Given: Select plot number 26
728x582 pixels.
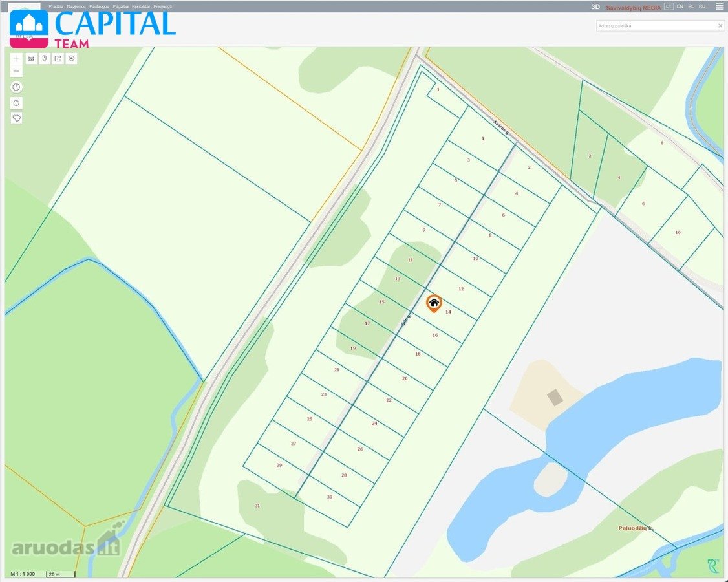Looking at the screenshot, I should point(360,449).
